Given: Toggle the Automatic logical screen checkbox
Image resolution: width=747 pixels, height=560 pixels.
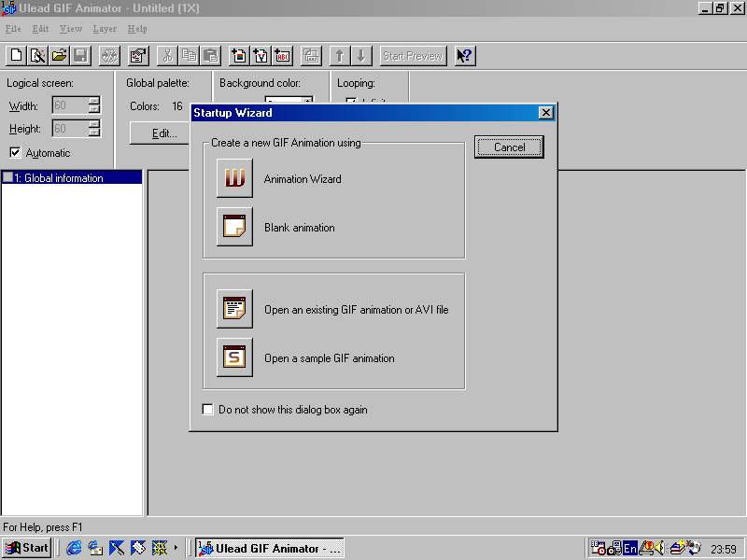Looking at the screenshot, I should [15, 153].
